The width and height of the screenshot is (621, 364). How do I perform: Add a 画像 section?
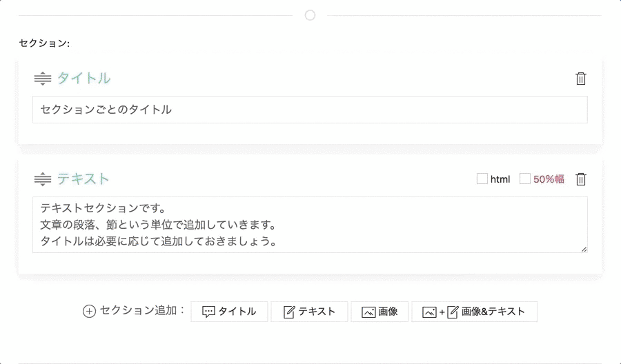(379, 312)
